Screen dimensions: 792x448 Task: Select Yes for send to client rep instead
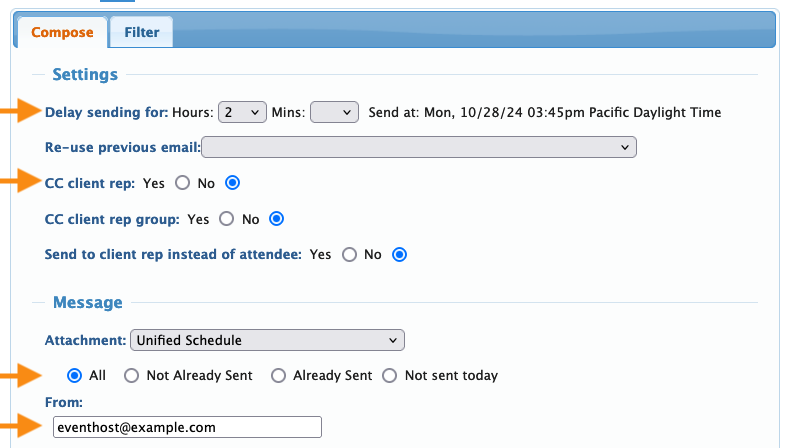pyautogui.click(x=349, y=255)
